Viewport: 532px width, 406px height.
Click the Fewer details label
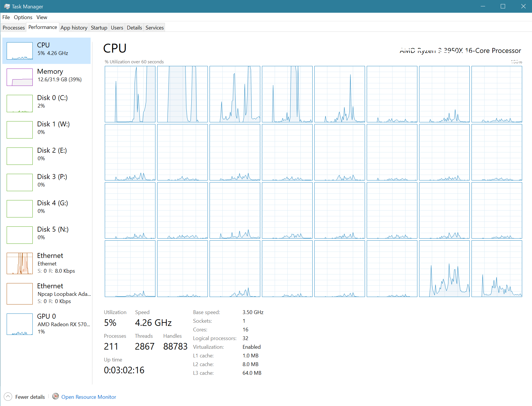(x=30, y=397)
